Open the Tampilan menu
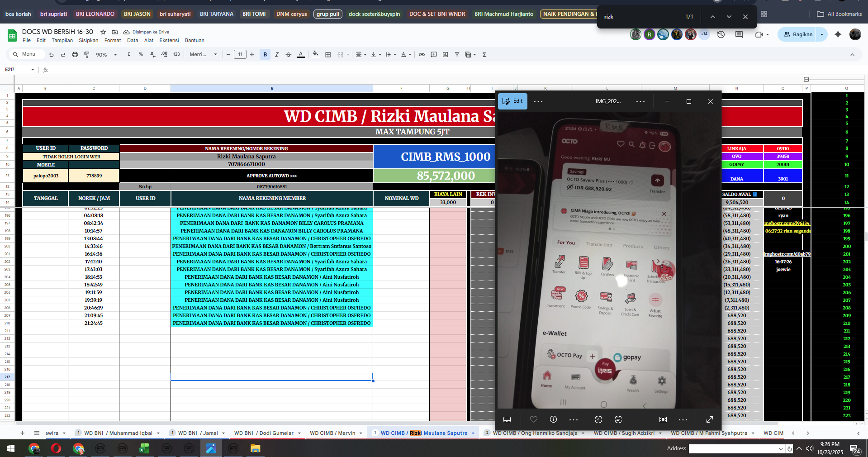 click(62, 40)
